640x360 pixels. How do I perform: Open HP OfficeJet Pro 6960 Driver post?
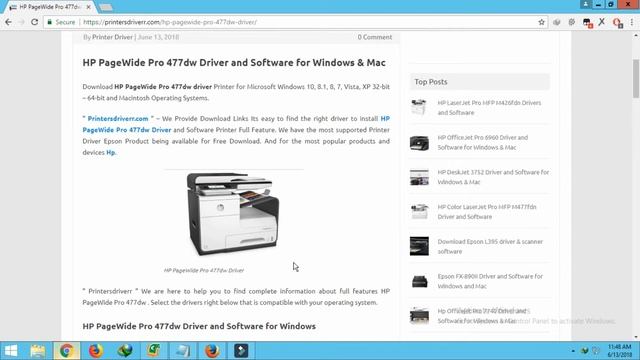point(482,142)
